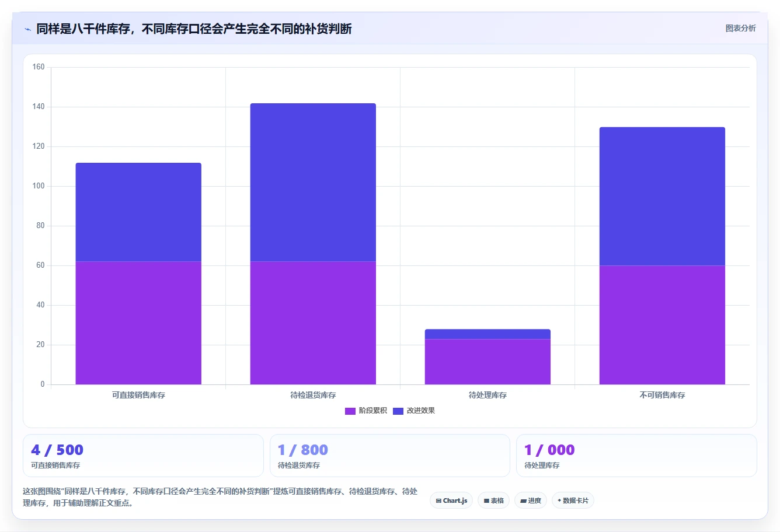780x532 pixels.
Task: Click the chart title 同样是八千件库存…补货判断
Action: coord(194,29)
